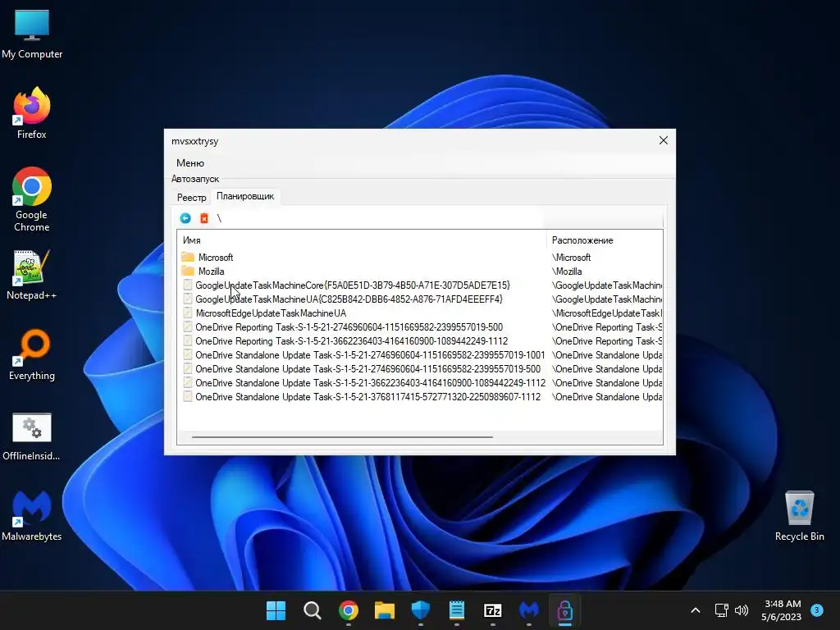This screenshot has height=630, width=840.
Task: Click the Mozilla folder icon
Action: click(188, 271)
